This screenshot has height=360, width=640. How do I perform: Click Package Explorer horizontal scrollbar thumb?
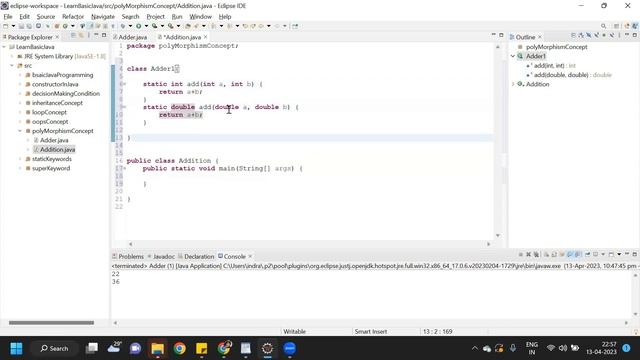pos(51,323)
